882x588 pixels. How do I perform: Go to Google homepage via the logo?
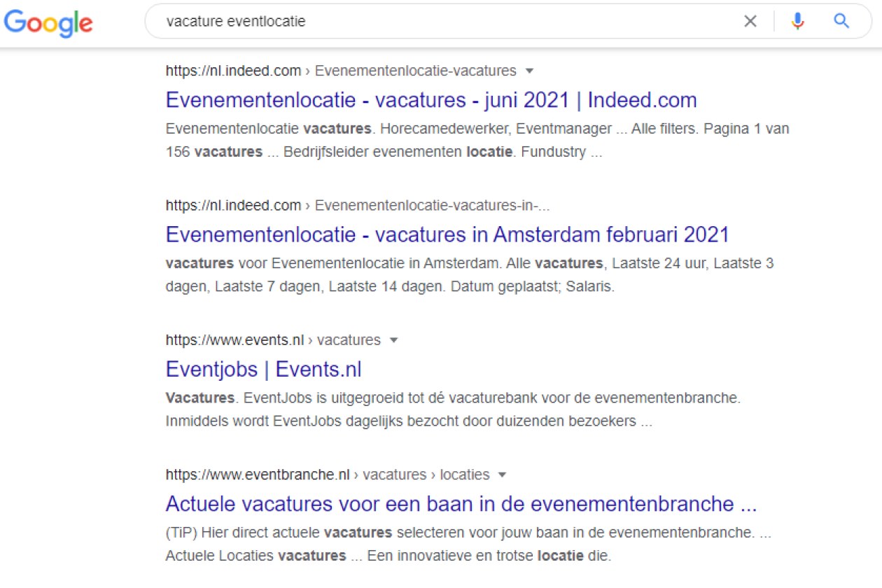tap(48, 22)
